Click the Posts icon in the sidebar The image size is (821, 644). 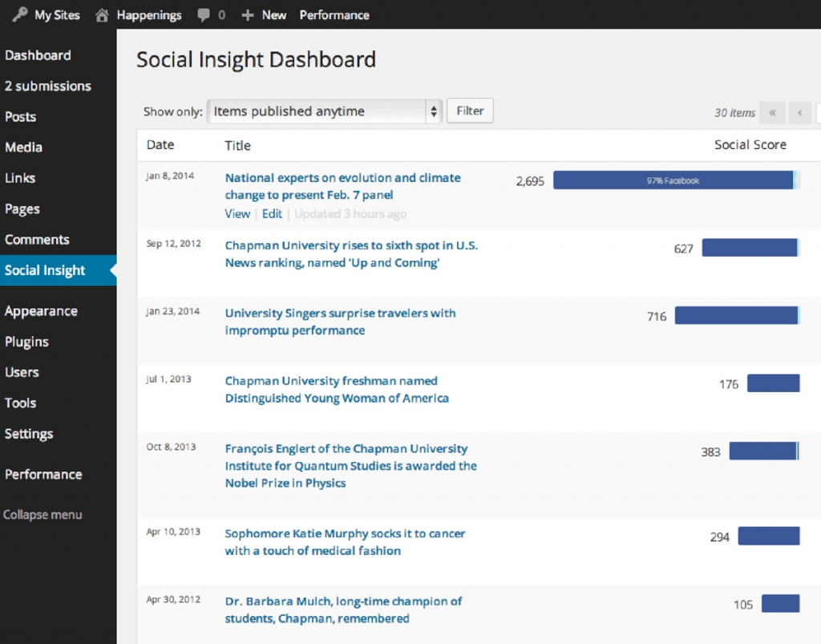[x=19, y=116]
